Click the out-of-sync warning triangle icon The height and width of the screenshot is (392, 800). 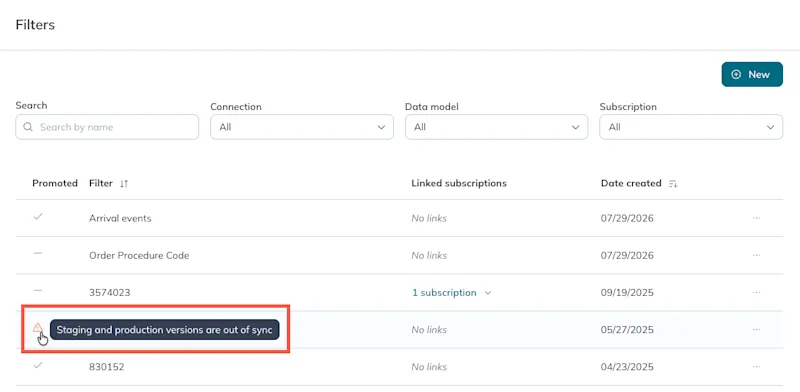(x=38, y=328)
